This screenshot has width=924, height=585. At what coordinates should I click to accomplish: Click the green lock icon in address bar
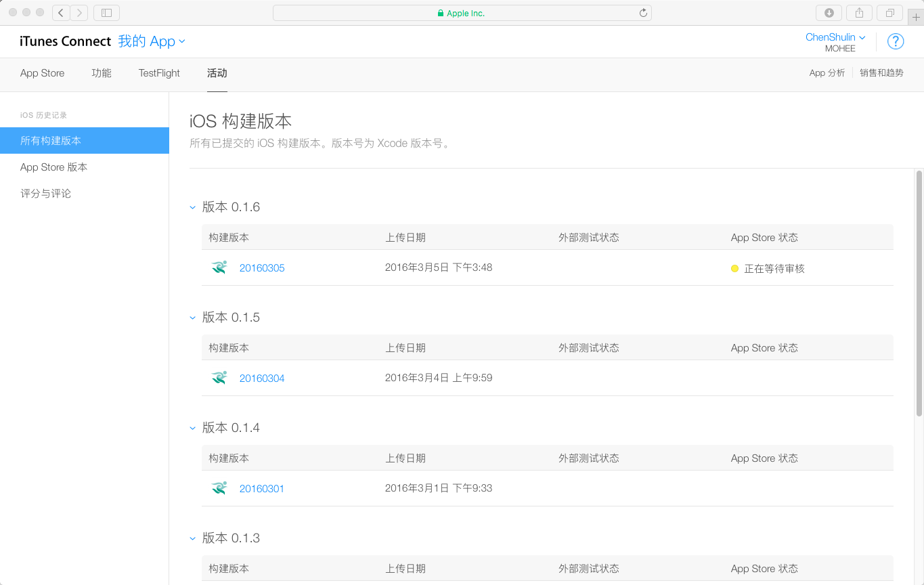[441, 13]
